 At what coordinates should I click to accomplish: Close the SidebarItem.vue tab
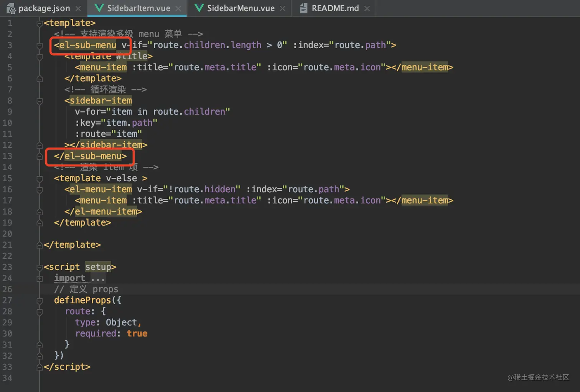tap(178, 8)
